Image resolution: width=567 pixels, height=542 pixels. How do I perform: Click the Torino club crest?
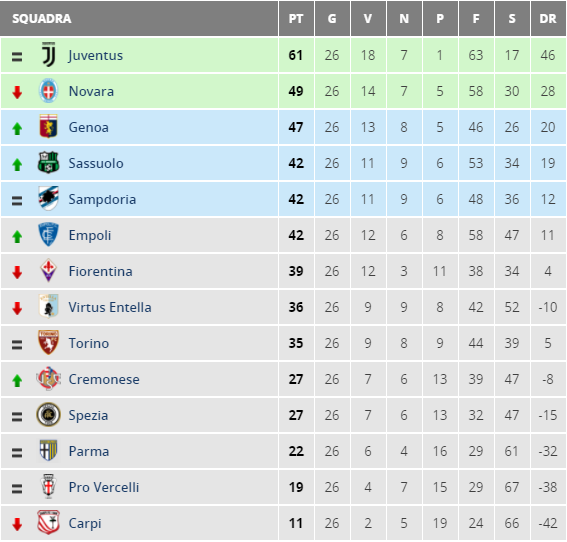48,342
